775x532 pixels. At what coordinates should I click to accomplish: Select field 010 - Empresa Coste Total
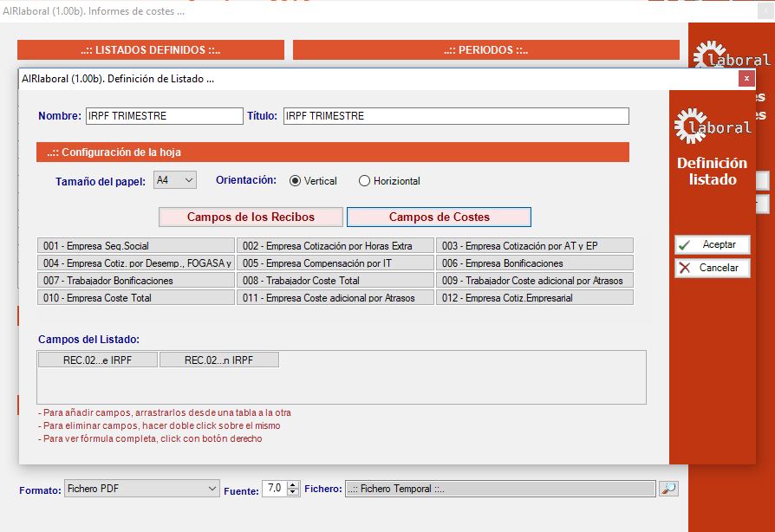(x=136, y=298)
